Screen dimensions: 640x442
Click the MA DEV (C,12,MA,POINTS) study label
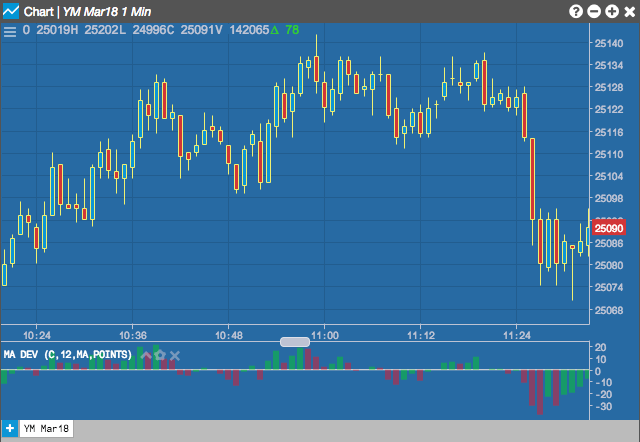(68, 354)
